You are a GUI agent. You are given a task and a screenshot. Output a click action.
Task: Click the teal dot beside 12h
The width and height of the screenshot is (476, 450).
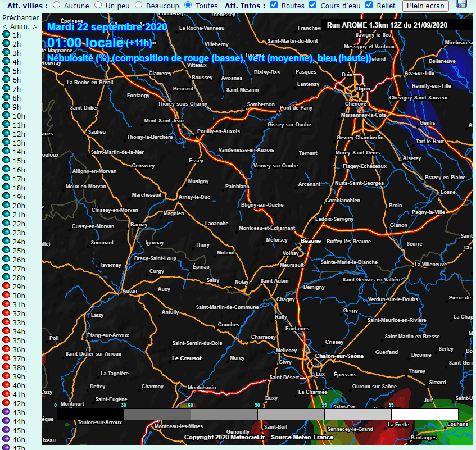tap(6, 134)
